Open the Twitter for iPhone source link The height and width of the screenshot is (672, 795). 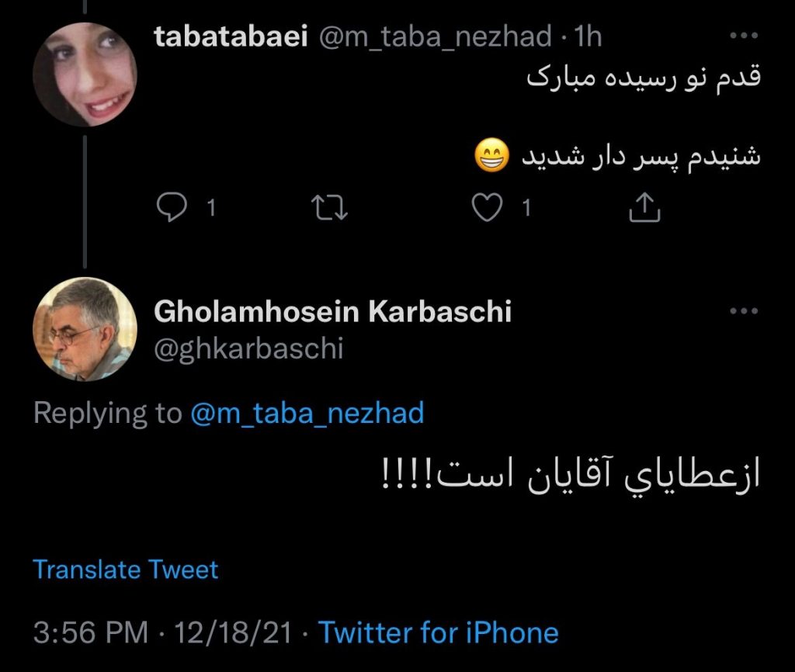coord(439,632)
